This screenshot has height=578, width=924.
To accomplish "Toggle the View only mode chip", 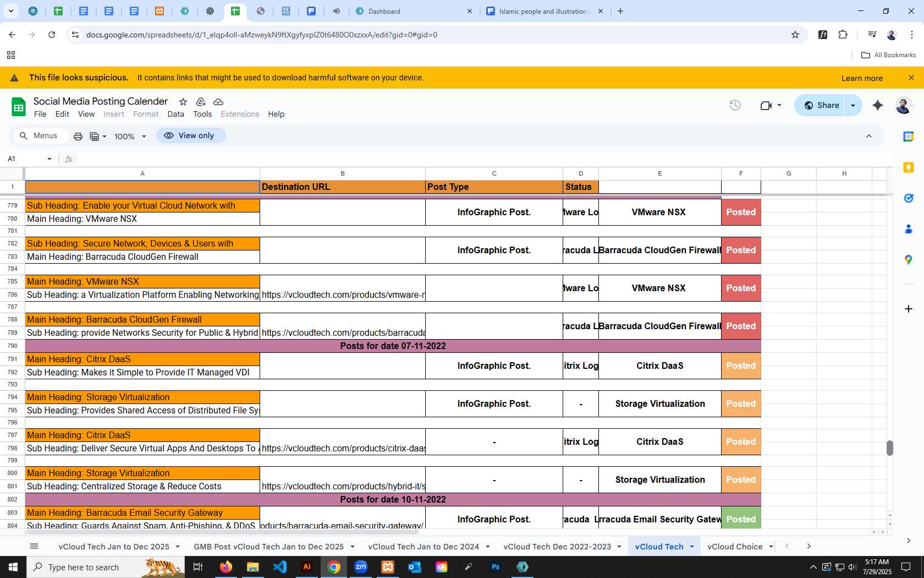I will pyautogui.click(x=190, y=135).
